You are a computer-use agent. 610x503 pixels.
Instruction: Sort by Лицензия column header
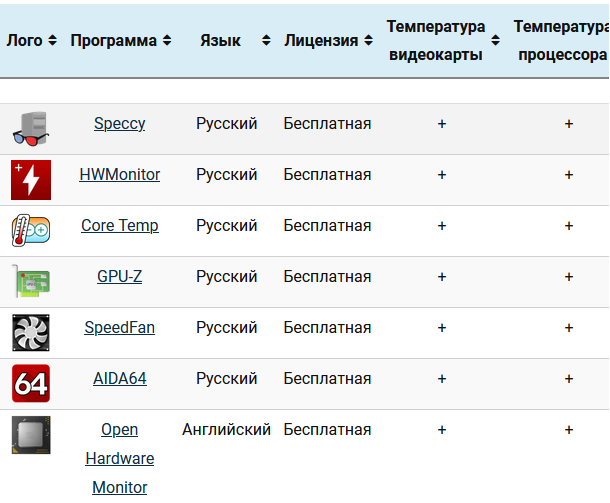[x=327, y=41]
